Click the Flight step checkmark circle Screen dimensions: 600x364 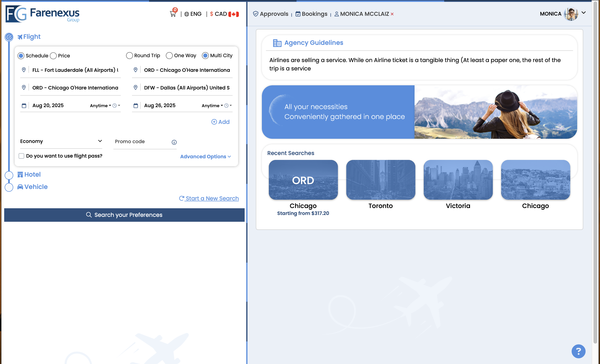tap(9, 37)
